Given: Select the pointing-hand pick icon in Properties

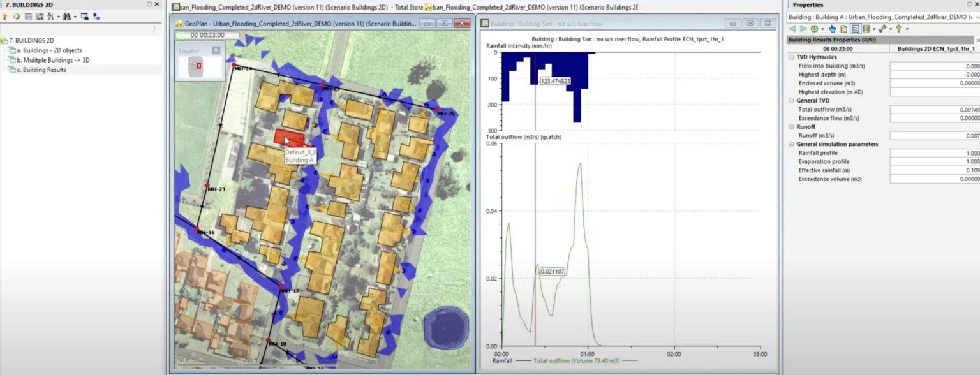Looking at the screenshot, I should pyautogui.click(x=833, y=29).
